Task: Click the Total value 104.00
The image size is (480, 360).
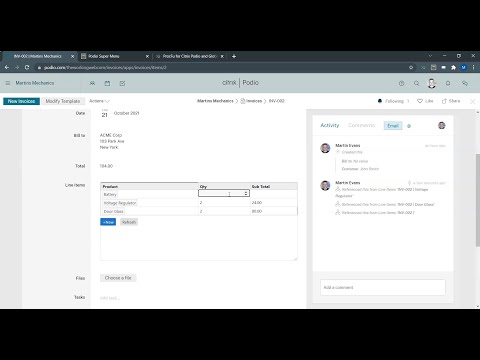Action: 106,166
